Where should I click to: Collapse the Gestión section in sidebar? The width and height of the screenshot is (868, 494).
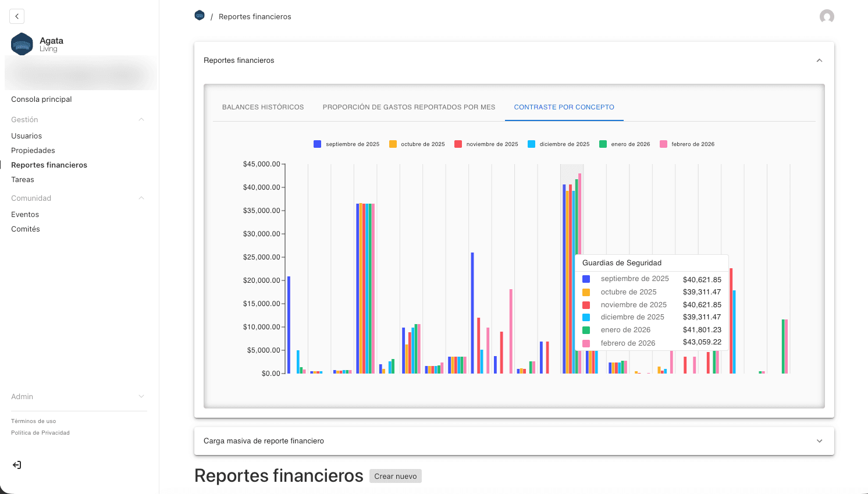pos(141,119)
